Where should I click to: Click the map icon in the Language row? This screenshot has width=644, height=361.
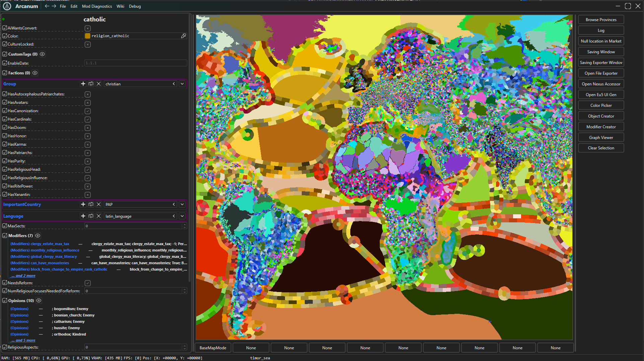91,216
